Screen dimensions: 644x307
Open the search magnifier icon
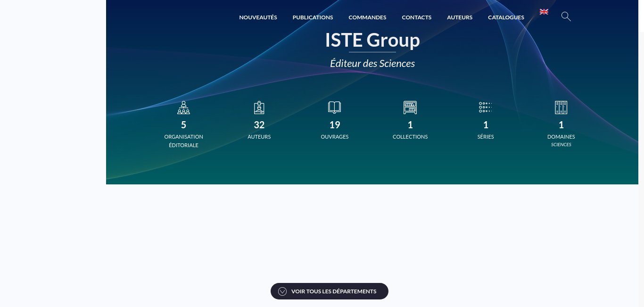coord(566,17)
